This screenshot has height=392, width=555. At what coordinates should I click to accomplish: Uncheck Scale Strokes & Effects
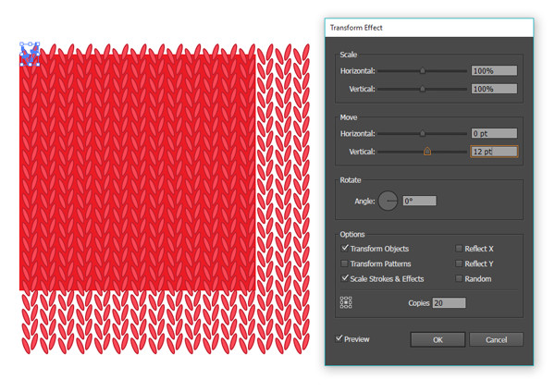[346, 278]
